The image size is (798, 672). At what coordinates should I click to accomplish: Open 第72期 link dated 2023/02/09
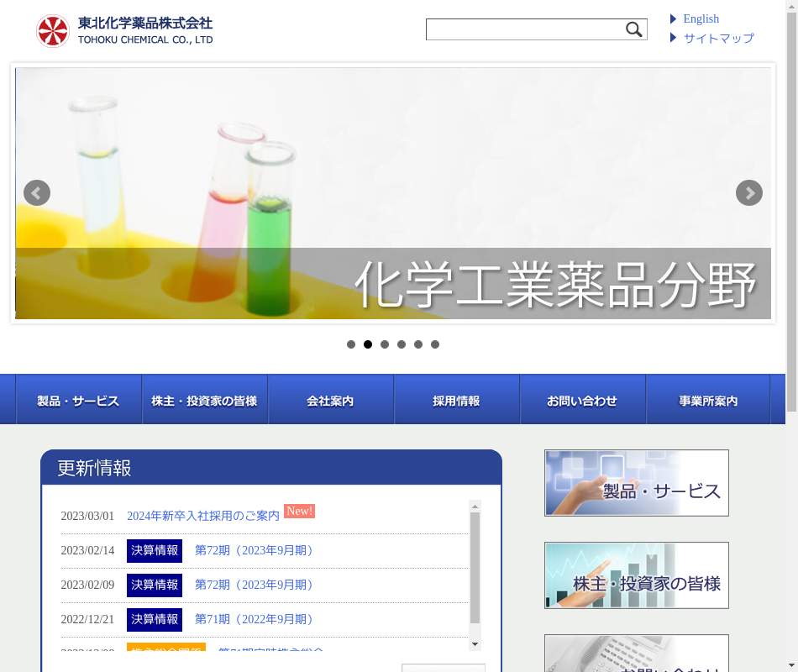[254, 585]
